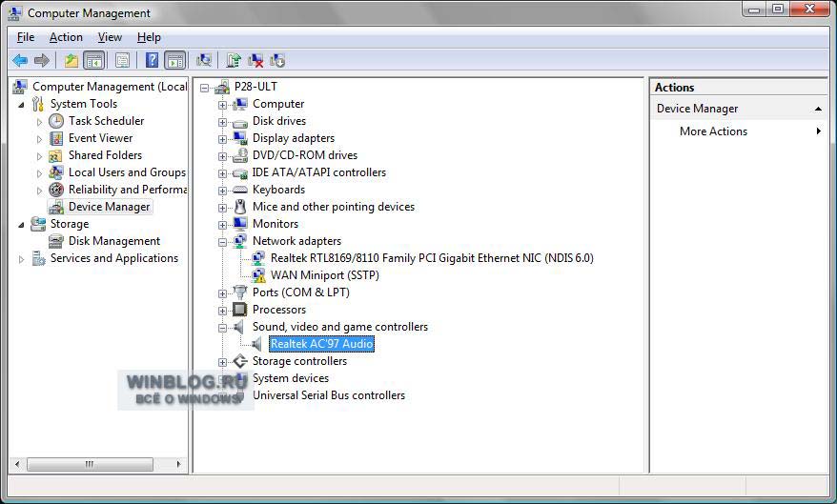Select Universal Serial Bus controllers row

pyautogui.click(x=329, y=395)
